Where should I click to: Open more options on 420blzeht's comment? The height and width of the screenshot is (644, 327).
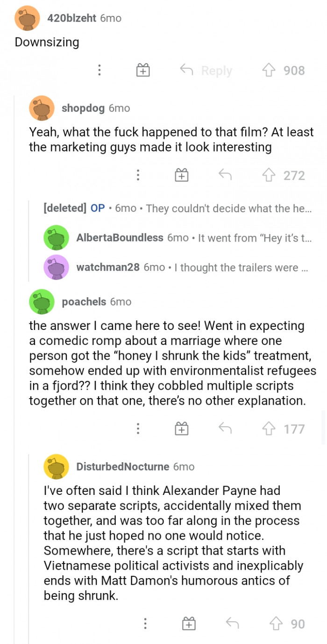point(99,71)
